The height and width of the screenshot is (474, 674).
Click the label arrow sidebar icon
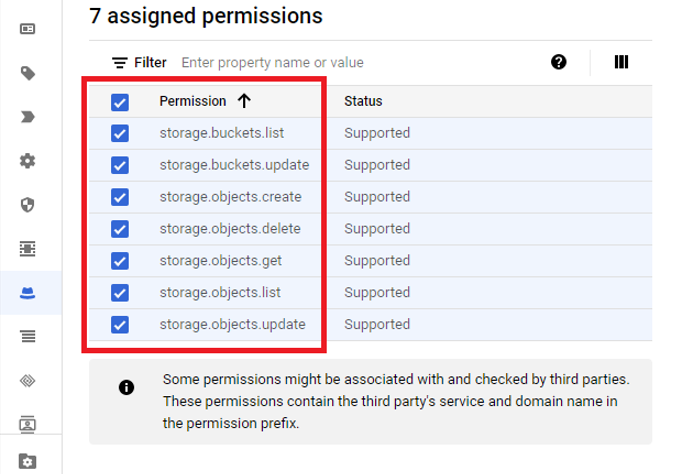[28, 117]
